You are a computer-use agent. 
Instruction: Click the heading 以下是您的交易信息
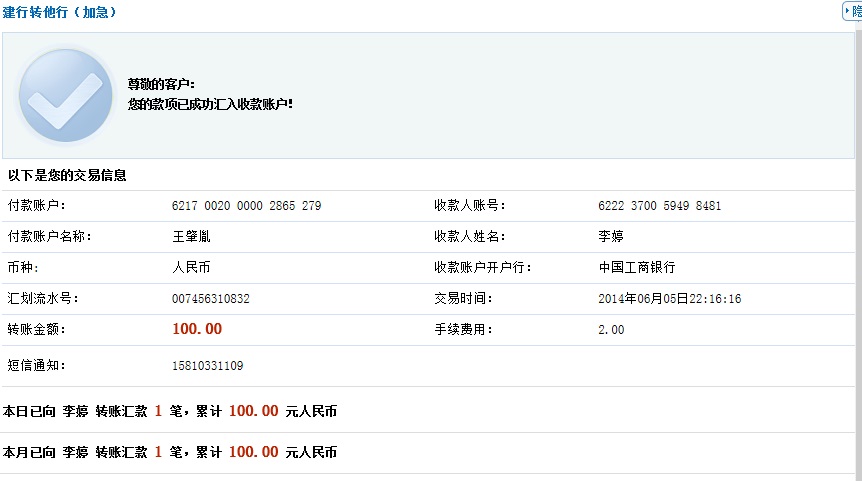click(67, 175)
